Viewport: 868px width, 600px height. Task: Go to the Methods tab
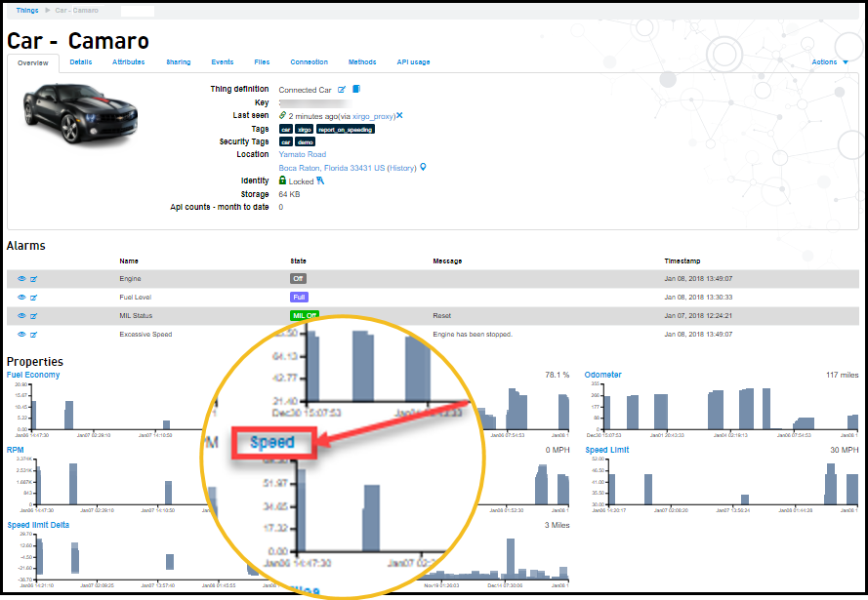point(362,61)
